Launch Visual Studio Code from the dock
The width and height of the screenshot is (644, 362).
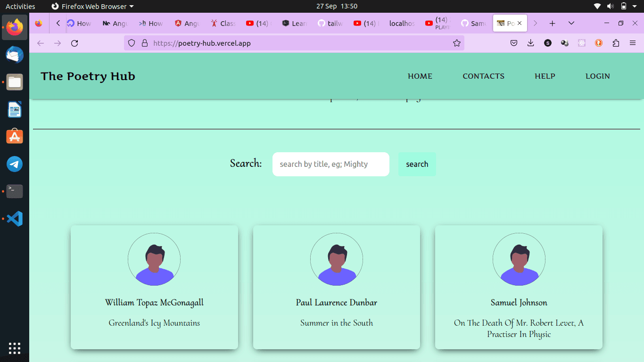coord(15,219)
